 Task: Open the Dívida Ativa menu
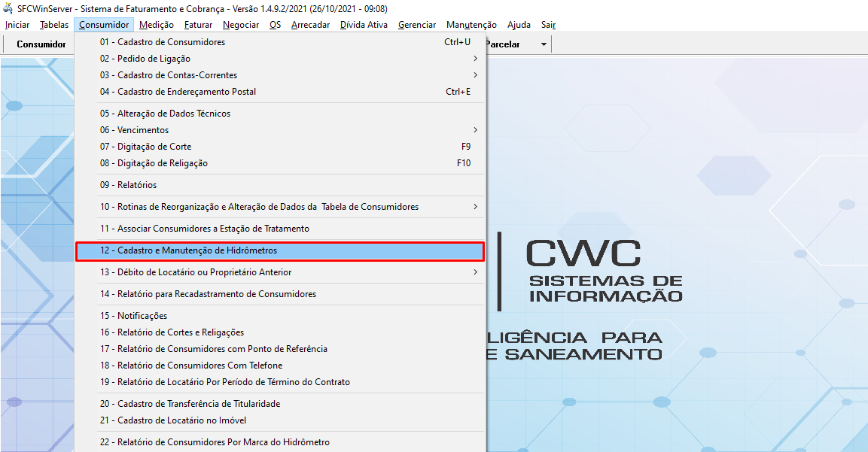364,25
